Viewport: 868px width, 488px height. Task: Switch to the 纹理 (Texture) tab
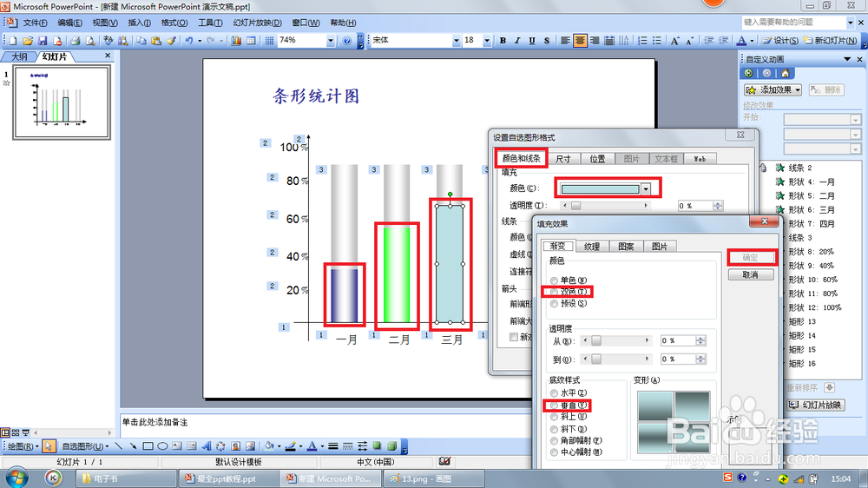(592, 247)
